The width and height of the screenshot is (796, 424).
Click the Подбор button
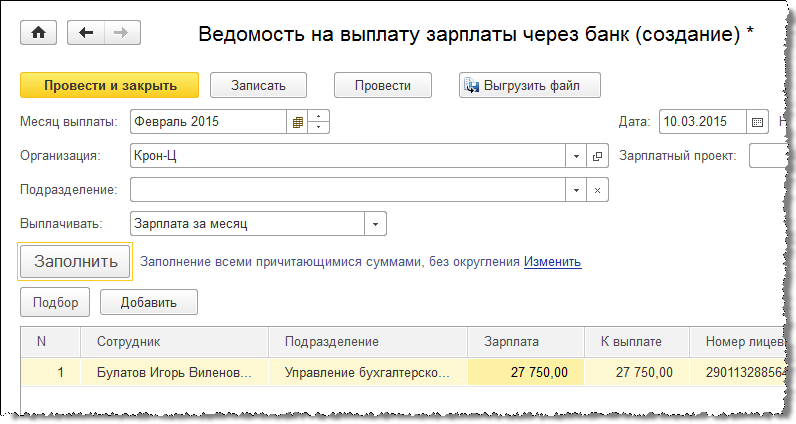(x=55, y=302)
